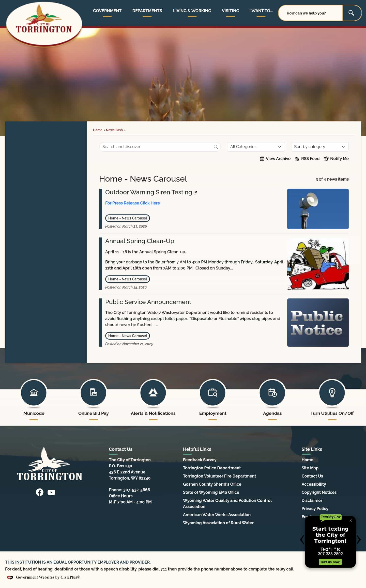This screenshot has width=366, height=588.
Task: Open the YouTube icon in the footer
Action: click(x=51, y=492)
